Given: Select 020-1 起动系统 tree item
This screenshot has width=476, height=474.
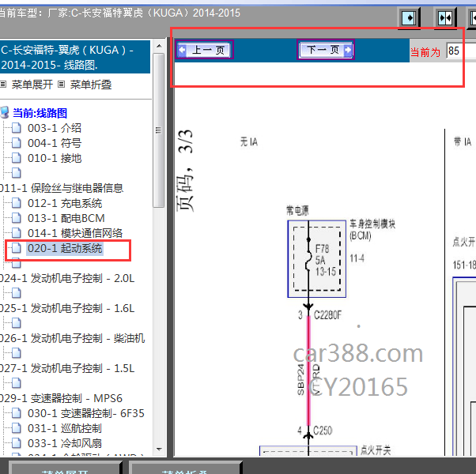Looking at the screenshot, I should point(65,248).
